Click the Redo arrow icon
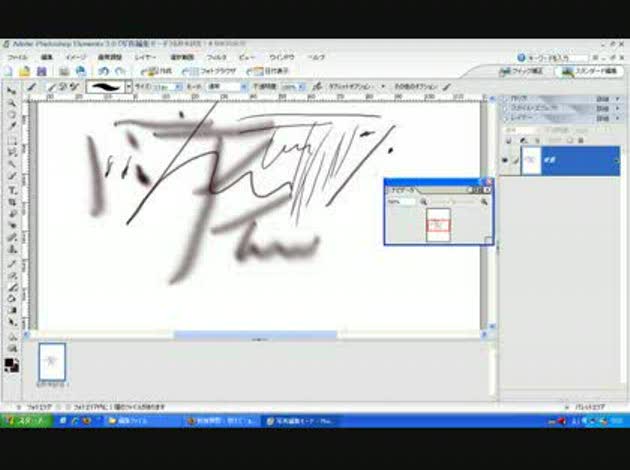Image resolution: width=630 pixels, height=470 pixels. click(120, 72)
